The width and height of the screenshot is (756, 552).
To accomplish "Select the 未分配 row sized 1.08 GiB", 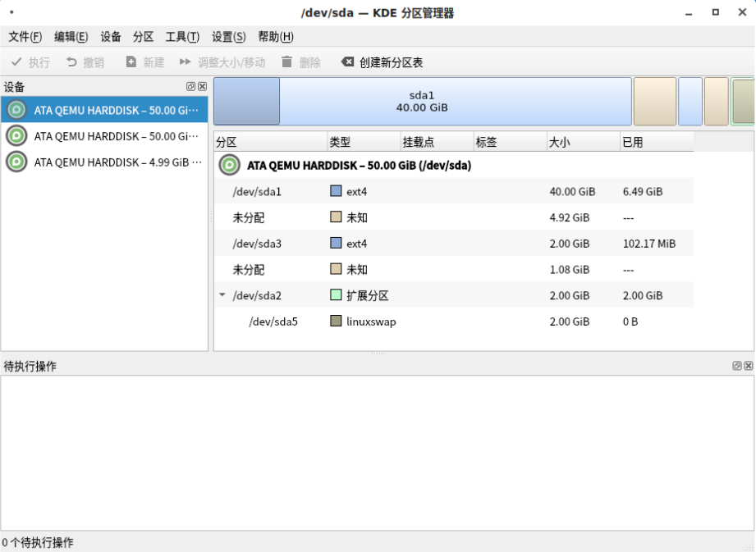I will [454, 269].
